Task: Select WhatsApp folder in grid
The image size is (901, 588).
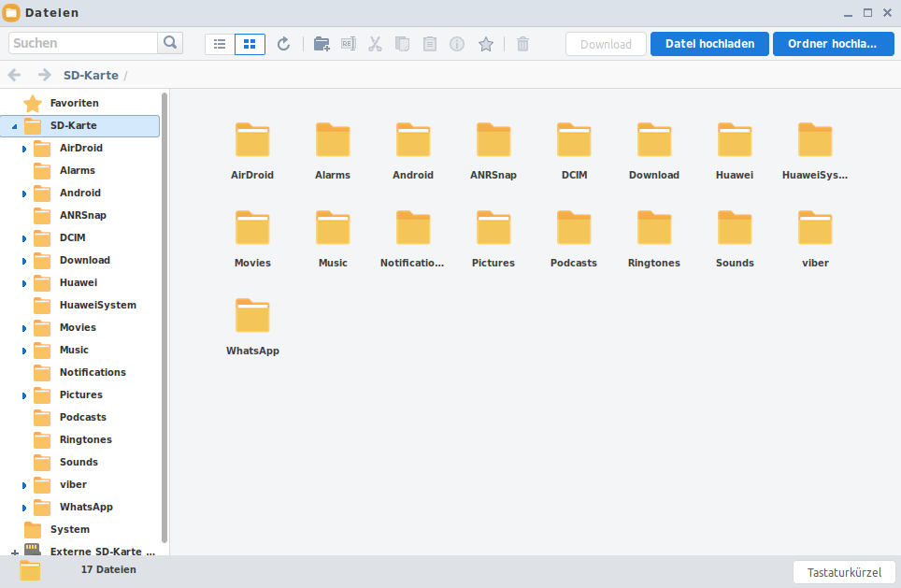Action: coord(252,326)
